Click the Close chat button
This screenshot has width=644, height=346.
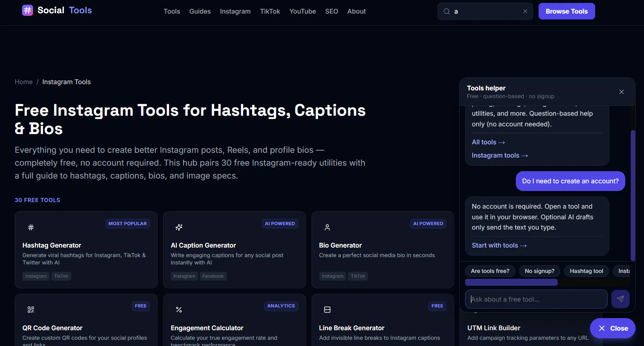click(613, 328)
